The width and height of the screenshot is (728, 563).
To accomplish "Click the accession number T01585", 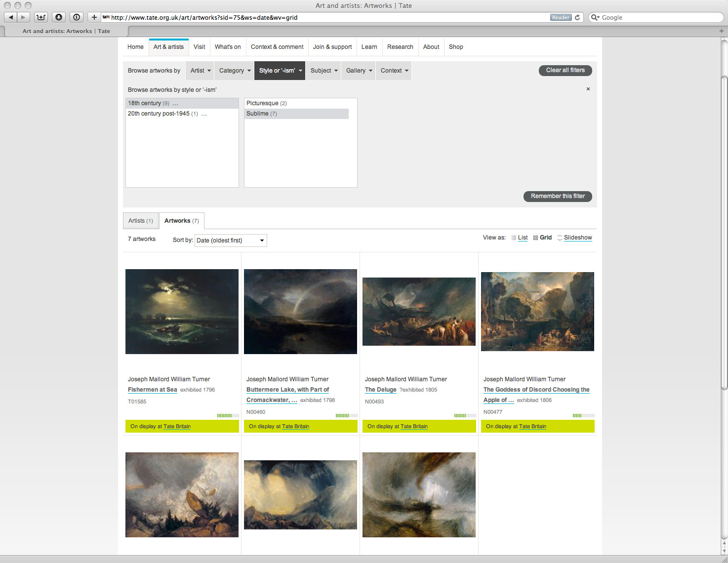I will coord(137,402).
